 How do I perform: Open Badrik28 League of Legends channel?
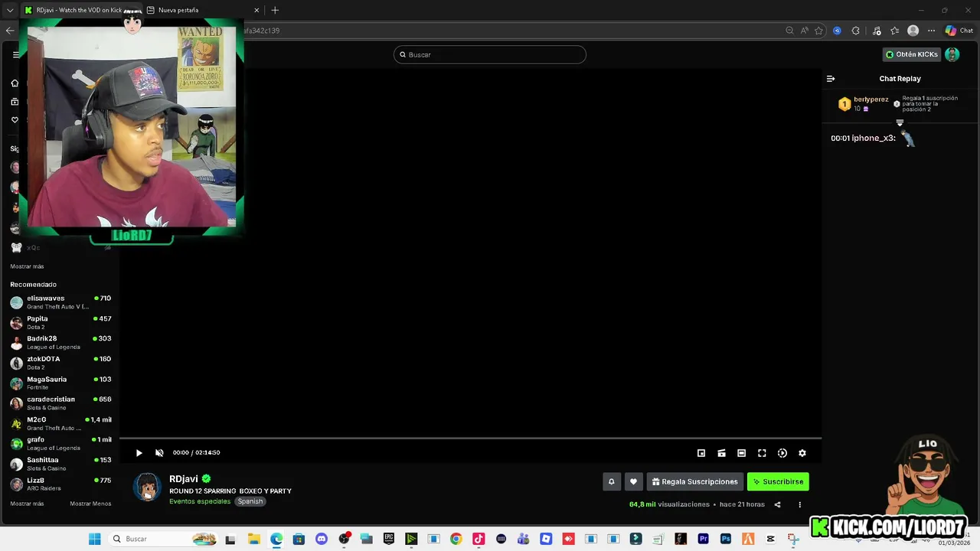tap(60, 342)
